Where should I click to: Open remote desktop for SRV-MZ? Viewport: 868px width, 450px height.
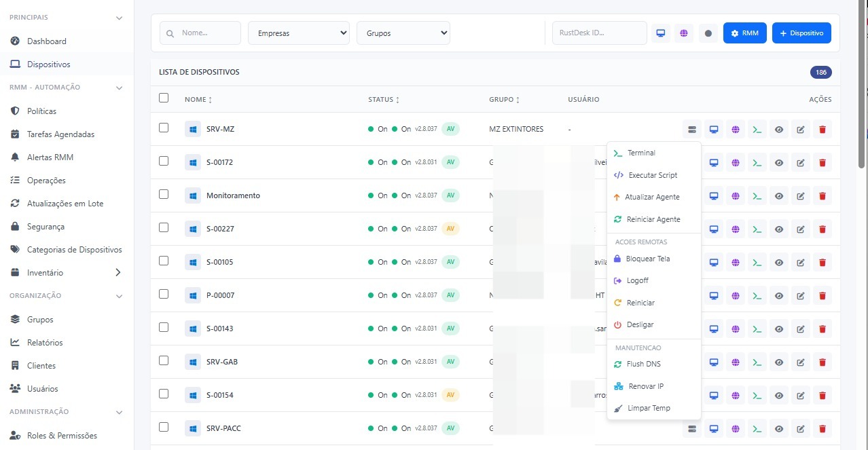[714, 129]
